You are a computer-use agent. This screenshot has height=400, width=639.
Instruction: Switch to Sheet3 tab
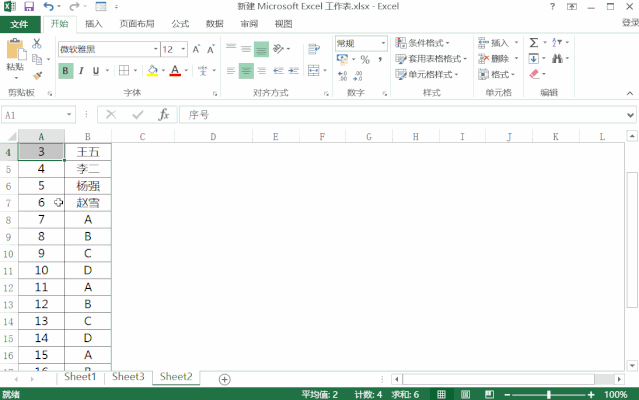click(x=128, y=377)
